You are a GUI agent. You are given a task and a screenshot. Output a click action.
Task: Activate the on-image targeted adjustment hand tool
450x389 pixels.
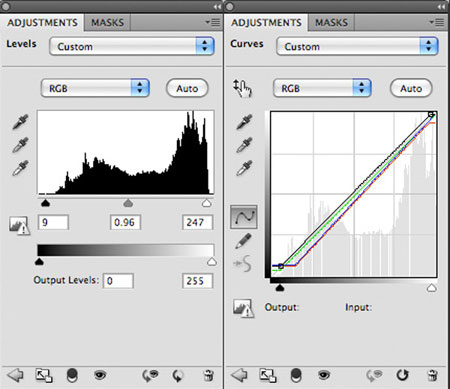tap(242, 88)
